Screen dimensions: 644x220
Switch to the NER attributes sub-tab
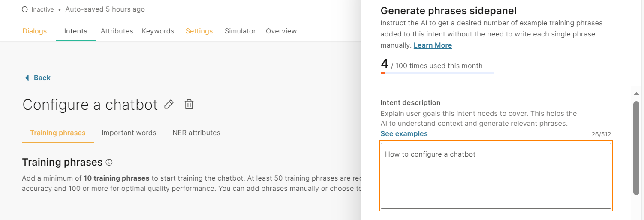coord(196,133)
